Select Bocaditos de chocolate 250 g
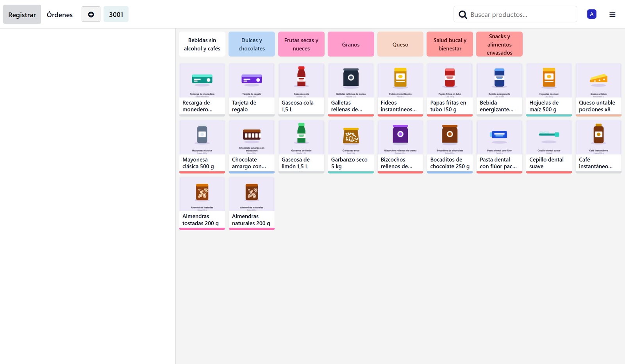Viewport: 625px width, 364px height. [450, 146]
